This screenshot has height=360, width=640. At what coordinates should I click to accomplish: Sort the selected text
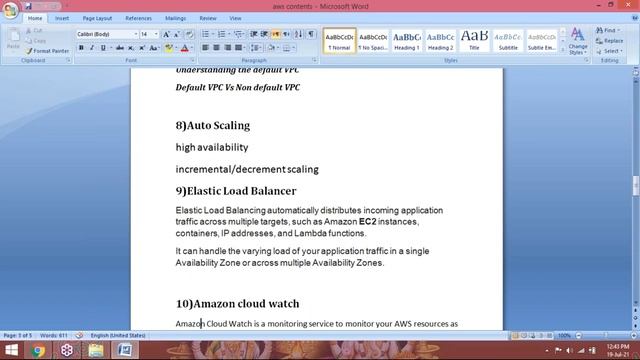point(298,34)
